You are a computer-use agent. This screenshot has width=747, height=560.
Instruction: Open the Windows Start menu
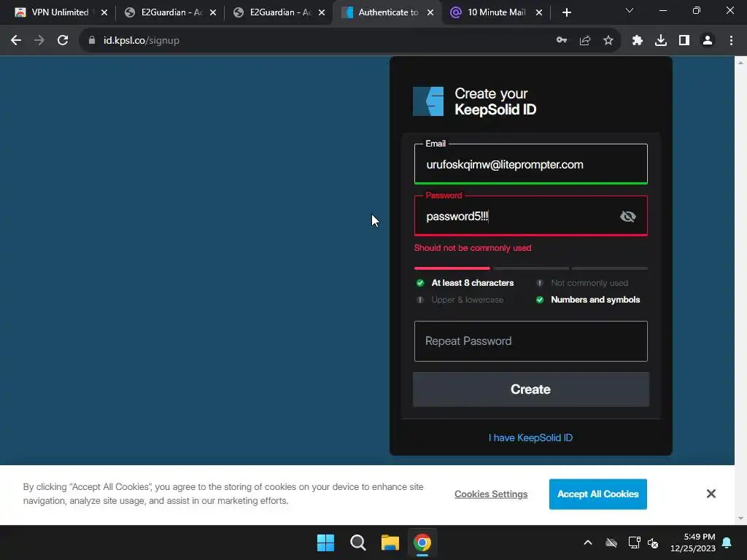tap(326, 542)
